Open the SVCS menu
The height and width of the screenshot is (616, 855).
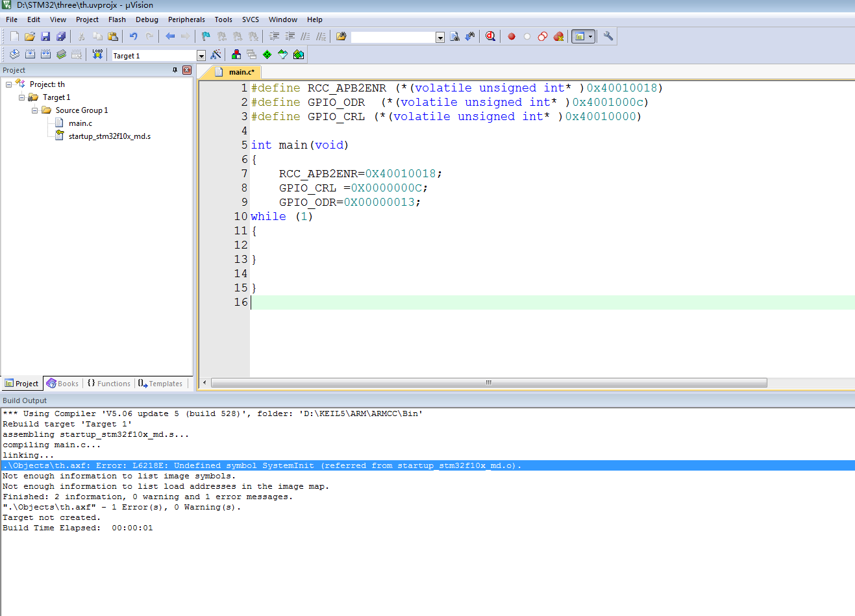point(251,19)
